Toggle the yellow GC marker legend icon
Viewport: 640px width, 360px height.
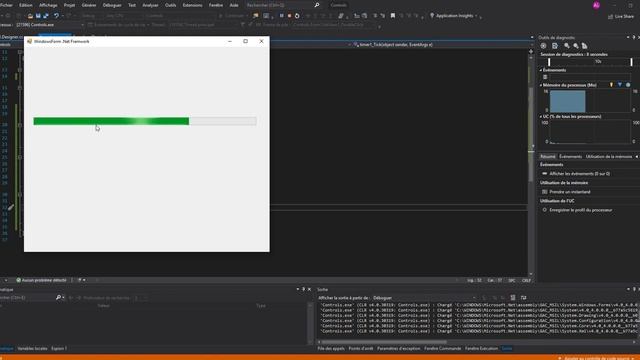coord(611,85)
